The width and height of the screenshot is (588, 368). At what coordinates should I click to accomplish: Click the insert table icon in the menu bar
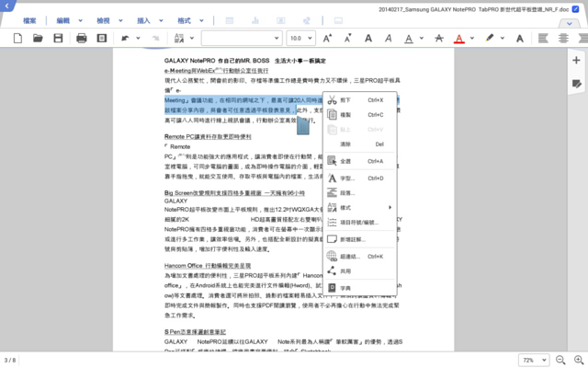(x=230, y=20)
